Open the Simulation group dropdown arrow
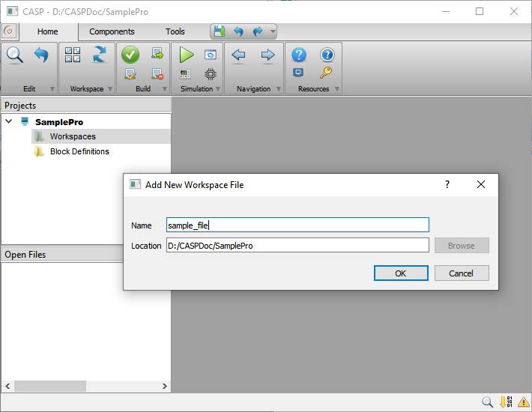Image resolution: width=532 pixels, height=412 pixels. tap(218, 88)
